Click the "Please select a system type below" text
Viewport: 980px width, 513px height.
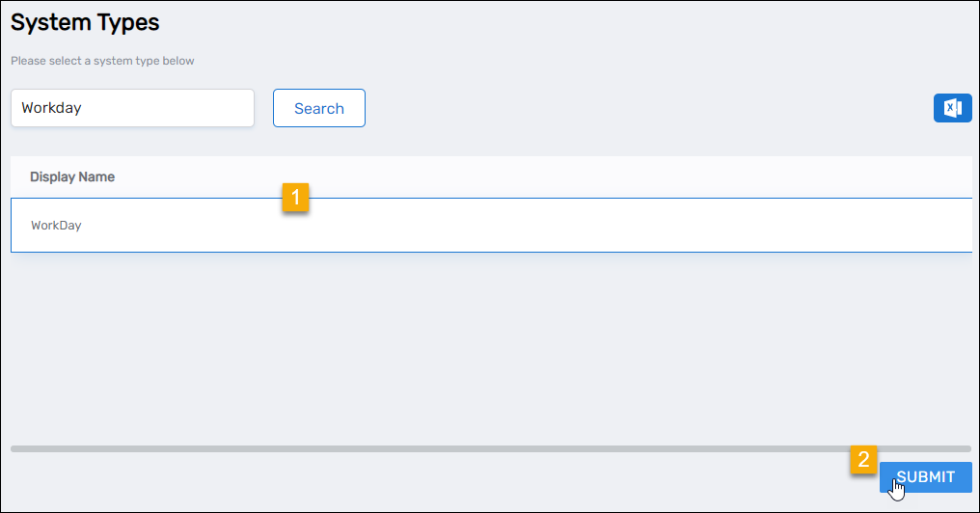pyautogui.click(x=102, y=61)
